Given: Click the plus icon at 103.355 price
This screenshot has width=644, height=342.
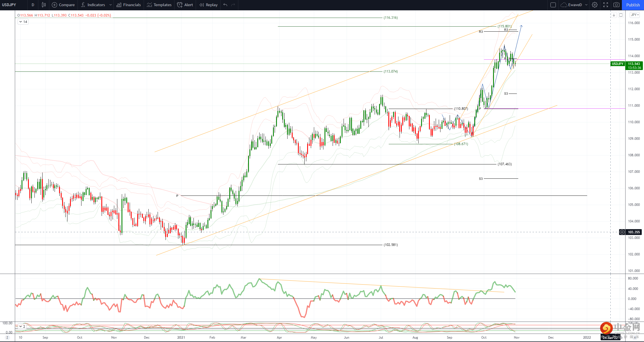Looking at the screenshot, I should [x=622, y=232].
